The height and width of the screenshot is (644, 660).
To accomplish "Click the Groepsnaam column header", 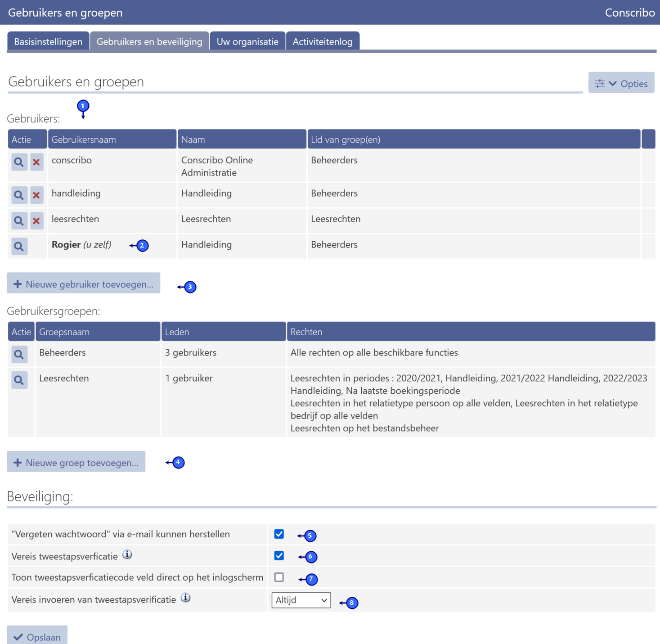I will tap(98, 332).
